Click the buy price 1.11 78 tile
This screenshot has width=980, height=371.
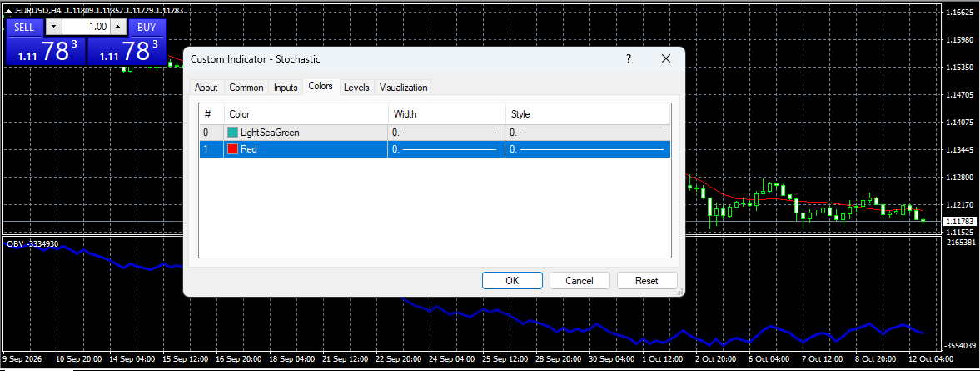tap(127, 51)
